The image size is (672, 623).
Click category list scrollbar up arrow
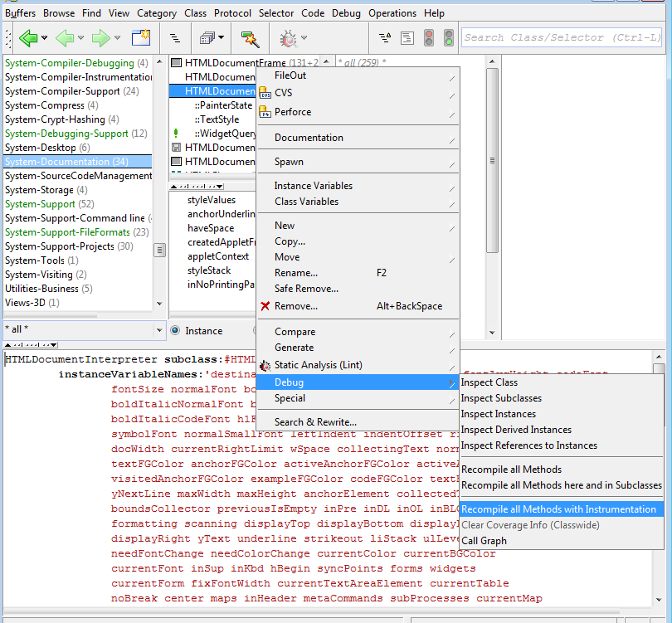click(159, 61)
